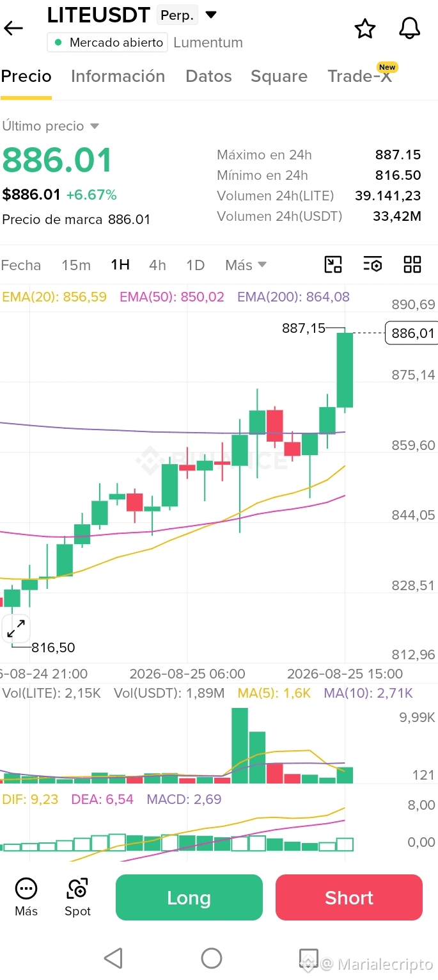
Task: Open price alert bell icon
Action: (410, 28)
